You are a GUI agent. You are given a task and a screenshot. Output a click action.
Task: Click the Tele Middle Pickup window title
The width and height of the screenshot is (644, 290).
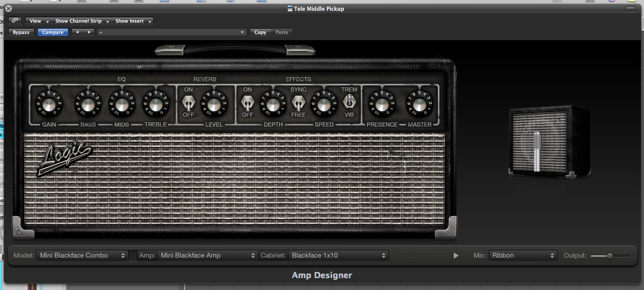point(319,9)
